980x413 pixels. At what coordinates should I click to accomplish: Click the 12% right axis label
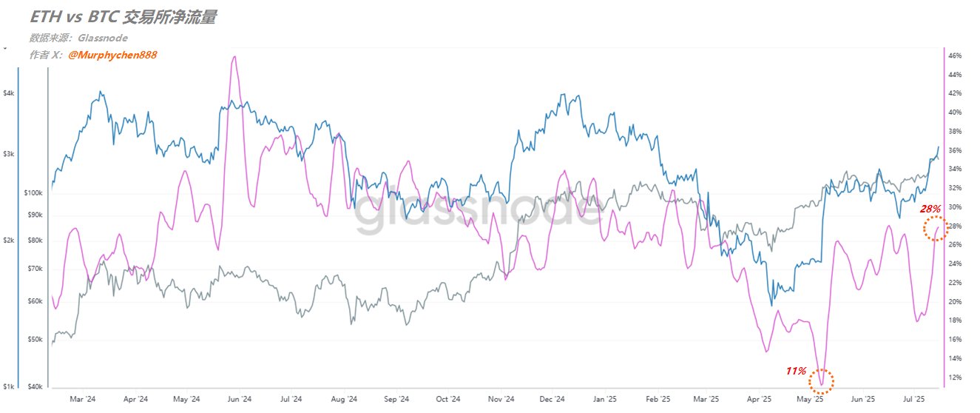pos(955,377)
